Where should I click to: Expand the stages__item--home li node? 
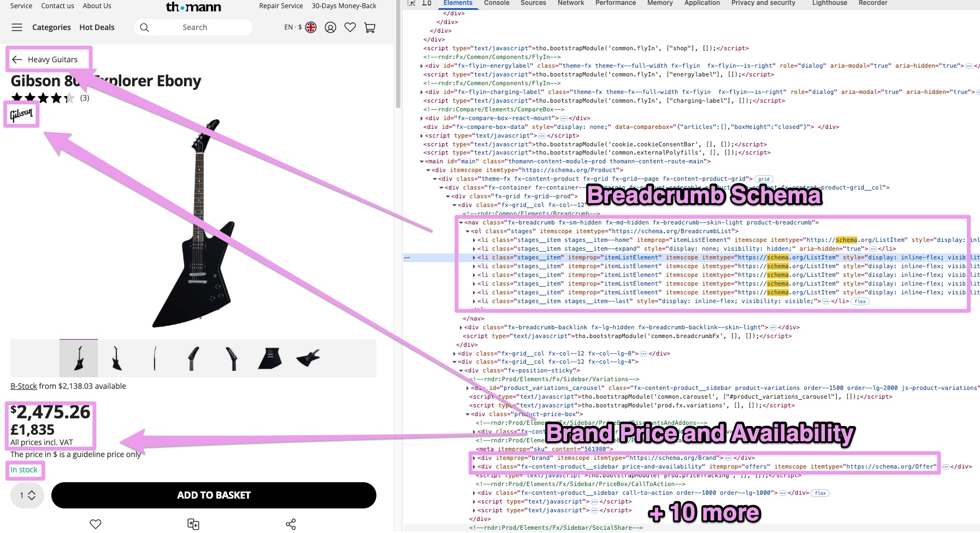[474, 240]
